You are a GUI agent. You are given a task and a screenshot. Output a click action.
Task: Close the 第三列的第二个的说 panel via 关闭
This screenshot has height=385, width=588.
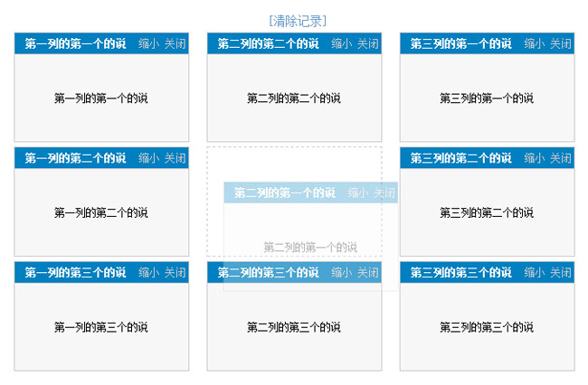click(560, 158)
